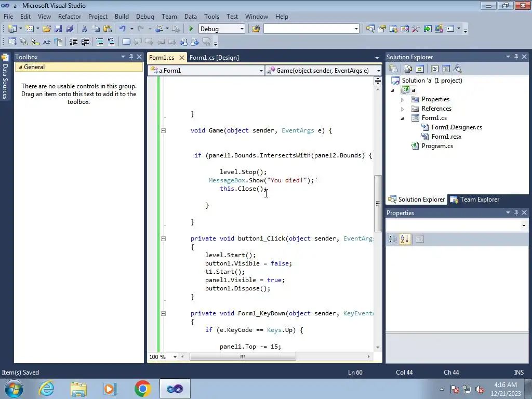Comment out the selected lines
Image resolution: width=532 pixels, height=399 pixels.
tap(100, 42)
